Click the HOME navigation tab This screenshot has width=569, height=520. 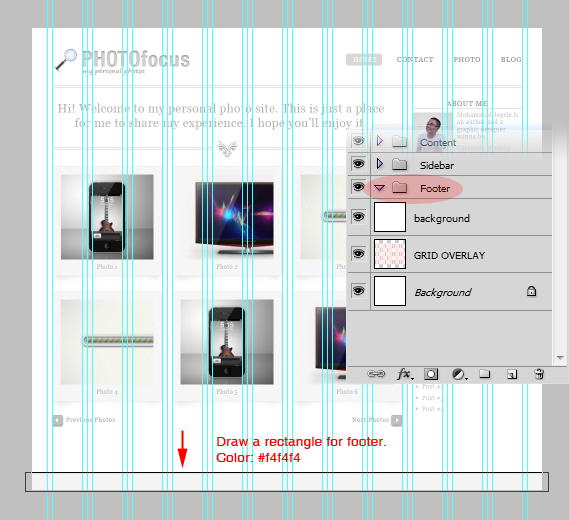364,60
